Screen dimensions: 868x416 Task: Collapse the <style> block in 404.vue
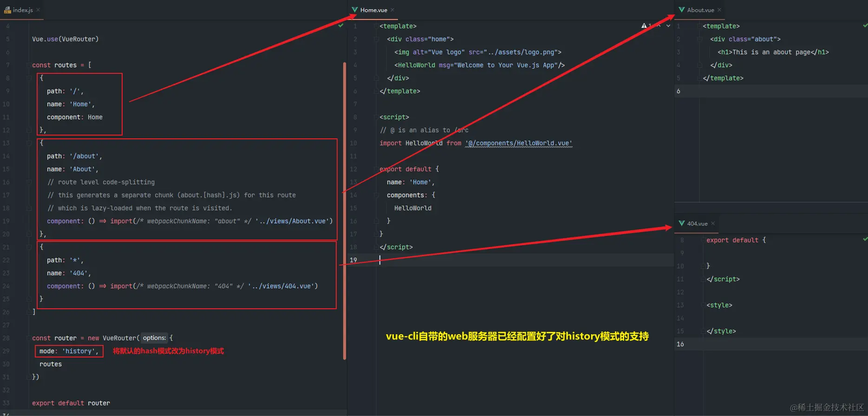tap(703, 305)
